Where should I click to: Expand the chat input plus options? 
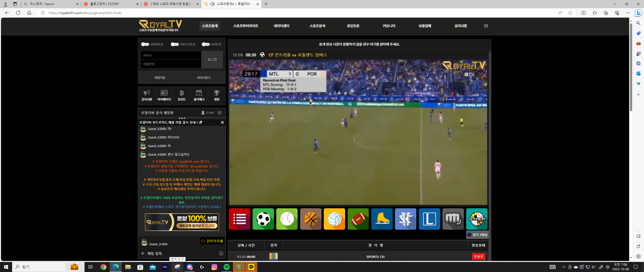click(x=143, y=253)
